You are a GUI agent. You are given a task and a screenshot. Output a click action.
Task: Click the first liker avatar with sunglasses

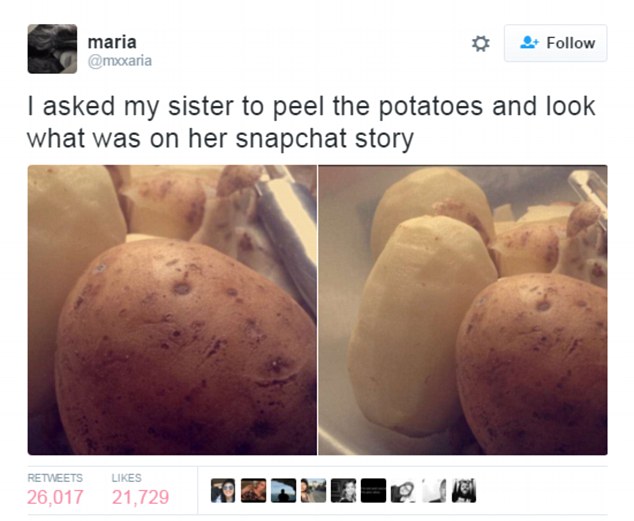(x=223, y=491)
